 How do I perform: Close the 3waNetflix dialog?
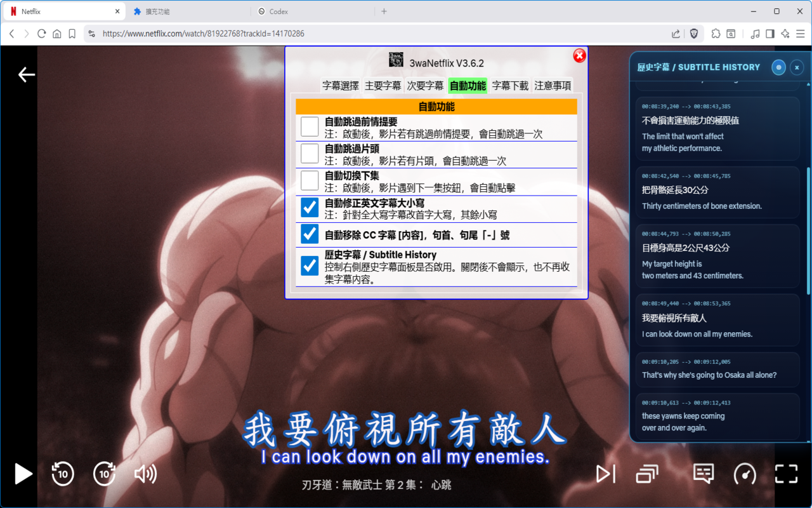coord(579,56)
